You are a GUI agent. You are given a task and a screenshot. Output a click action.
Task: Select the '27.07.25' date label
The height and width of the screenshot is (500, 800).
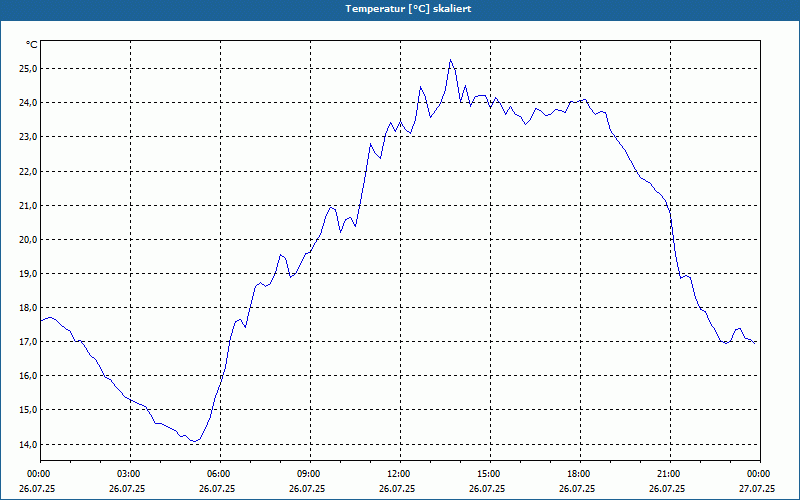[758, 488]
